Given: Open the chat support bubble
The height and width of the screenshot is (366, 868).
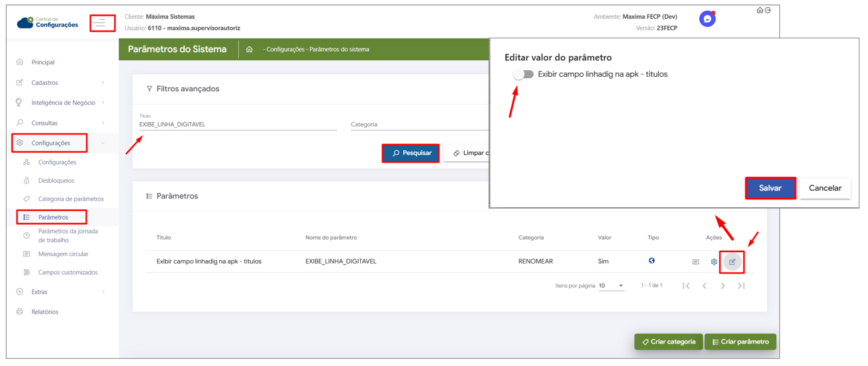Looking at the screenshot, I should coord(707,19).
